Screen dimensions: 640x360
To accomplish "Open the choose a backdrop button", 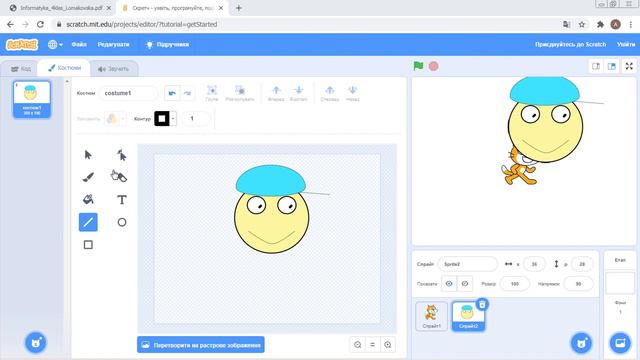I will click(x=620, y=343).
